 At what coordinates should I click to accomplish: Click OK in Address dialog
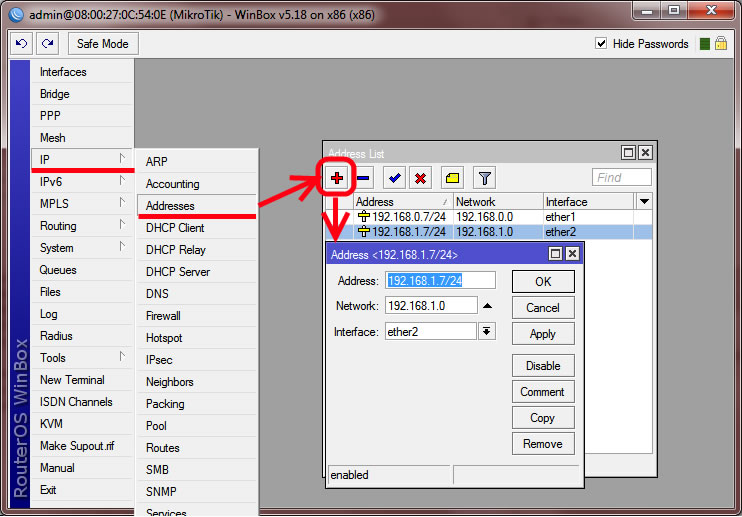[x=543, y=282]
